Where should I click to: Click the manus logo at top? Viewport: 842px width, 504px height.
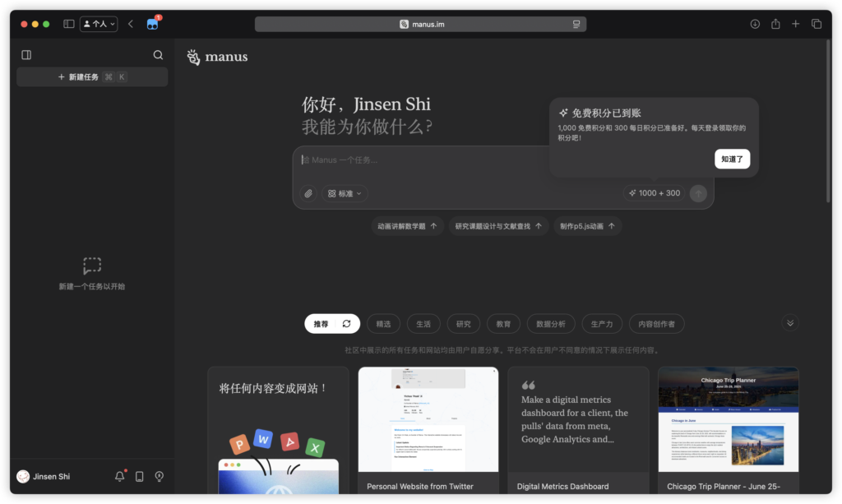[x=217, y=57]
